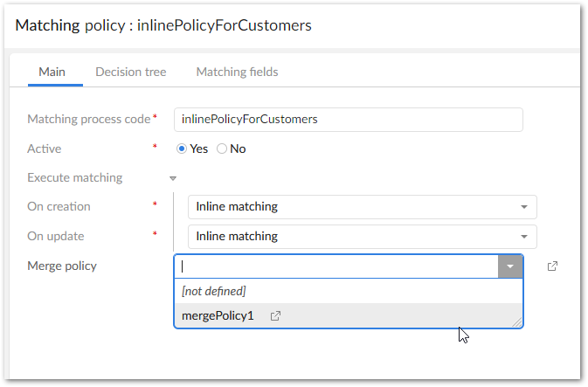Select the Main tab

(52, 72)
